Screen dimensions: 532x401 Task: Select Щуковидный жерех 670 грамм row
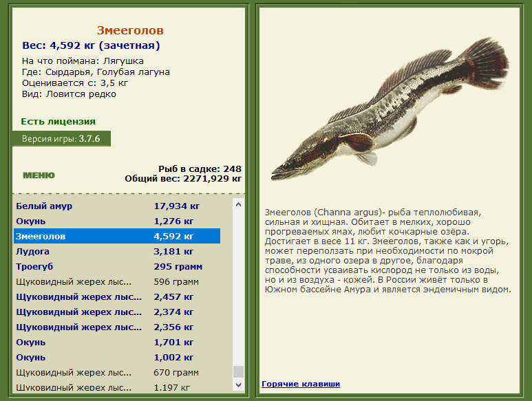117,373
